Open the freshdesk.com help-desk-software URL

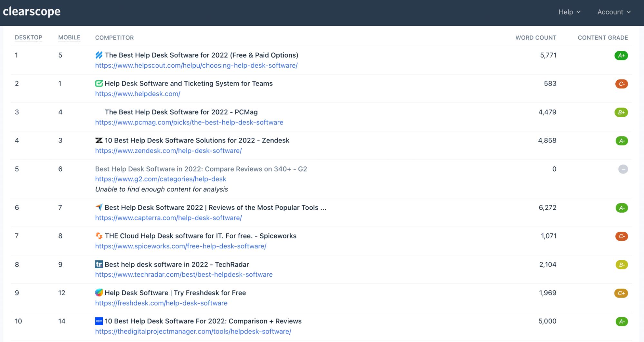(161, 303)
